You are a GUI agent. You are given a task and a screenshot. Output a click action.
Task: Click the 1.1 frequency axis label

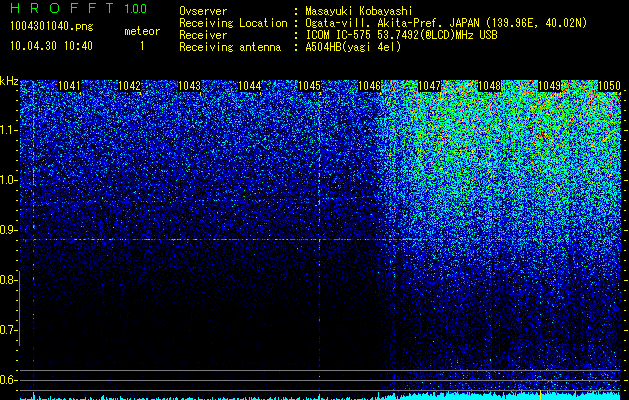pyautogui.click(x=8, y=130)
